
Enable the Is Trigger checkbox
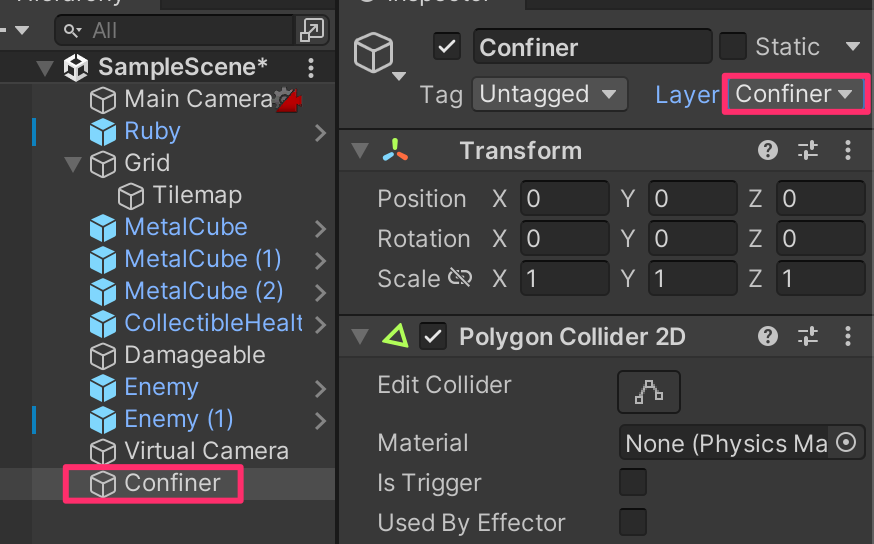(633, 483)
